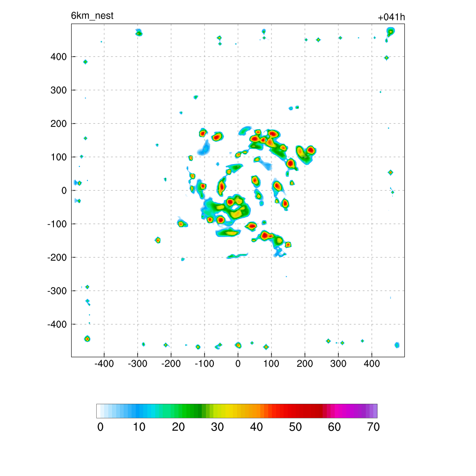Pick the colorbar value label 40
Image resolution: width=476 pixels, height=476 pixels.
pos(256,427)
